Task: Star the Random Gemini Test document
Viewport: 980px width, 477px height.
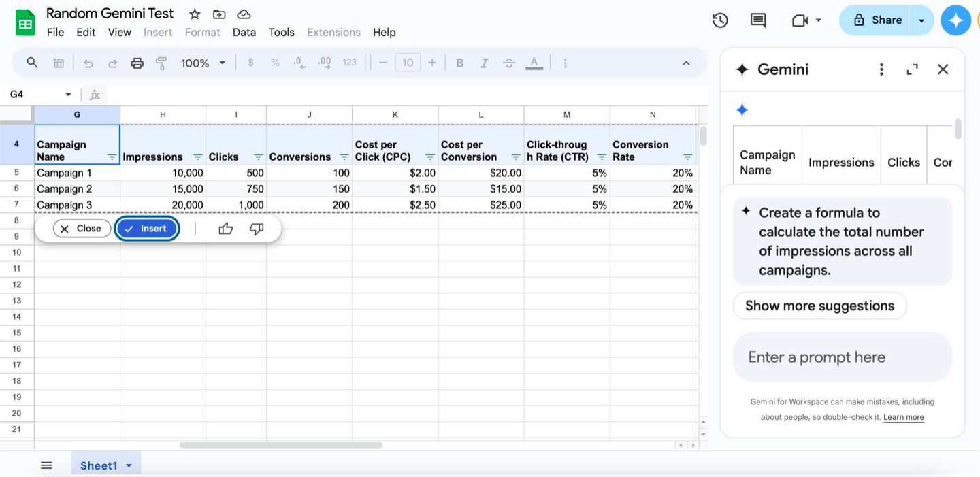Action: pyautogui.click(x=195, y=14)
